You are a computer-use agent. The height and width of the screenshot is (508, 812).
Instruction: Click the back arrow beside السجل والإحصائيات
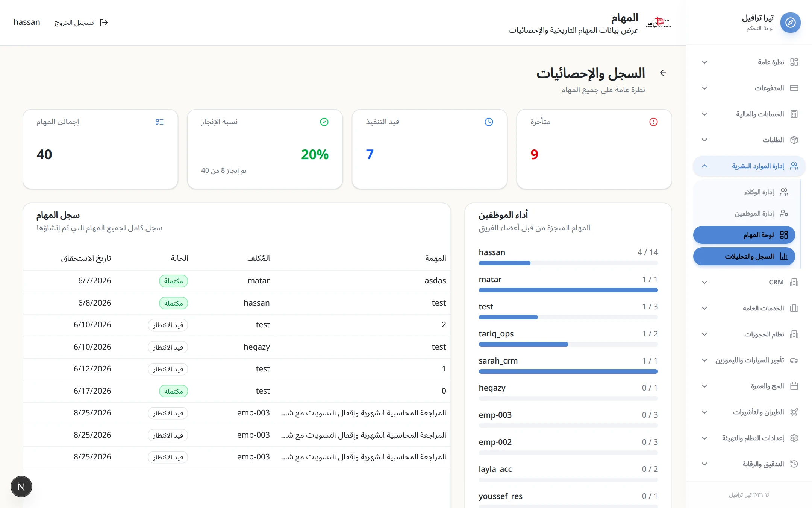pos(663,73)
